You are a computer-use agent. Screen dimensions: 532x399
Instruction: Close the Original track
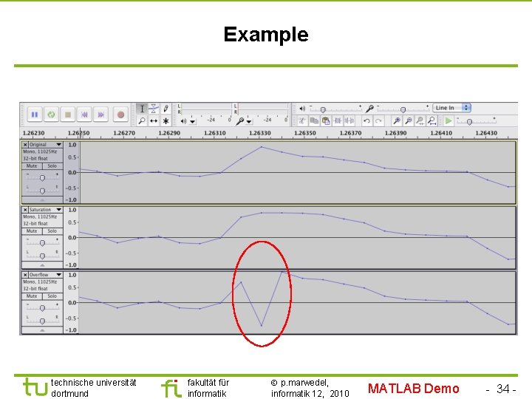(25, 145)
